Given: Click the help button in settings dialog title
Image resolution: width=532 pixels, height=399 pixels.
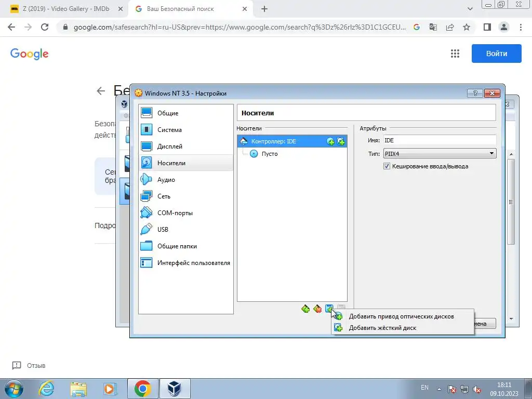Looking at the screenshot, I should tap(475, 94).
